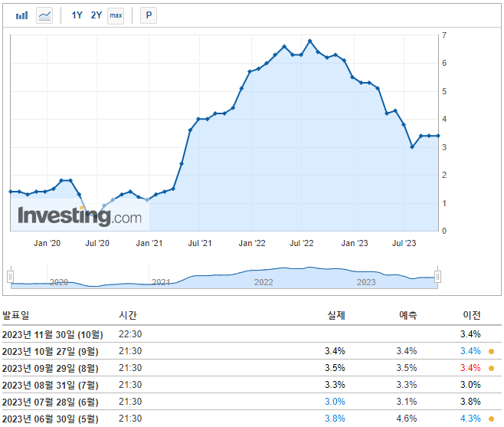Click blue actual value 3.8% in 5월 row
Screen dimensions: 504x427
pyautogui.click(x=335, y=419)
